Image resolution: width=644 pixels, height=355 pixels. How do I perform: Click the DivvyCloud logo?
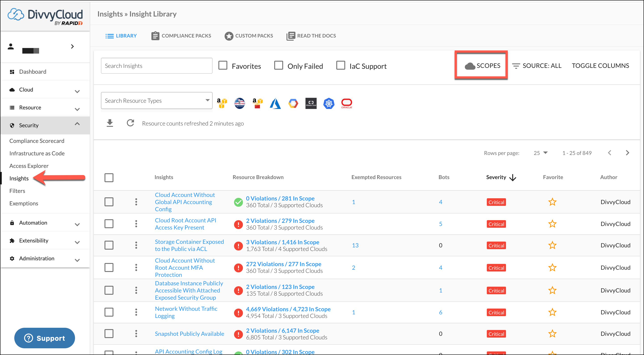(x=45, y=17)
